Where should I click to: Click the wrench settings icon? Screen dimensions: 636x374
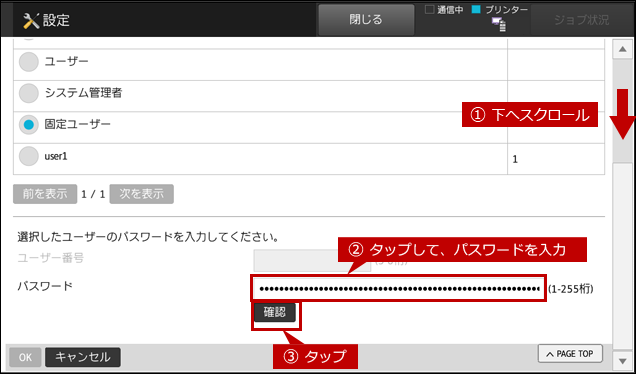click(31, 21)
